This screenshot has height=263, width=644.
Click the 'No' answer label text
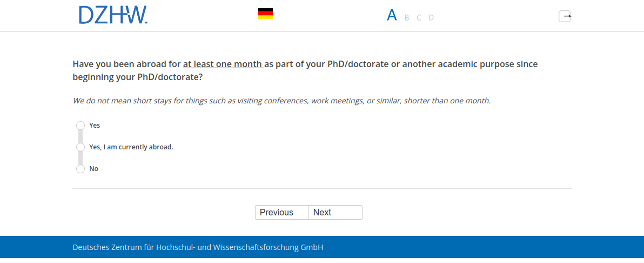[x=94, y=169]
